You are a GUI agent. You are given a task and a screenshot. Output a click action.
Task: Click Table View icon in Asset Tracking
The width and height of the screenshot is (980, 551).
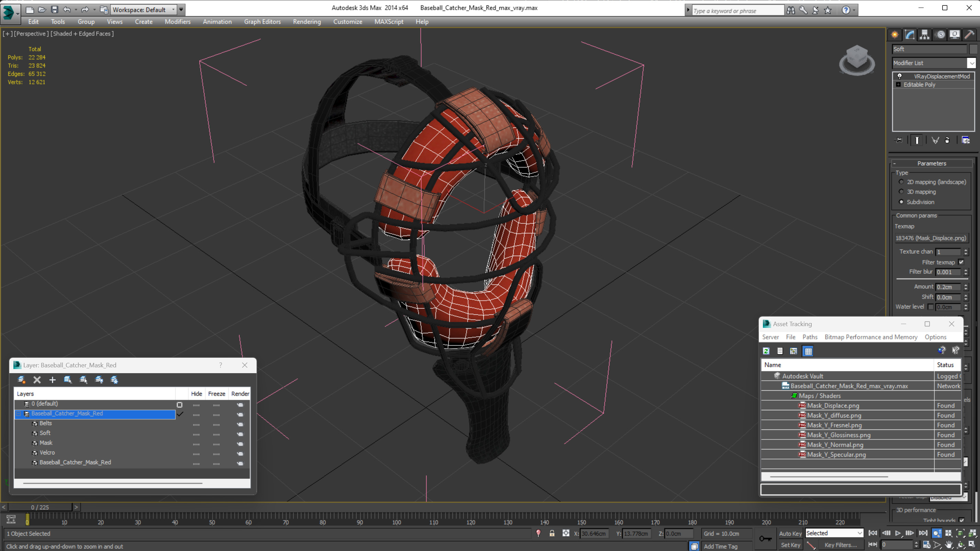click(808, 351)
